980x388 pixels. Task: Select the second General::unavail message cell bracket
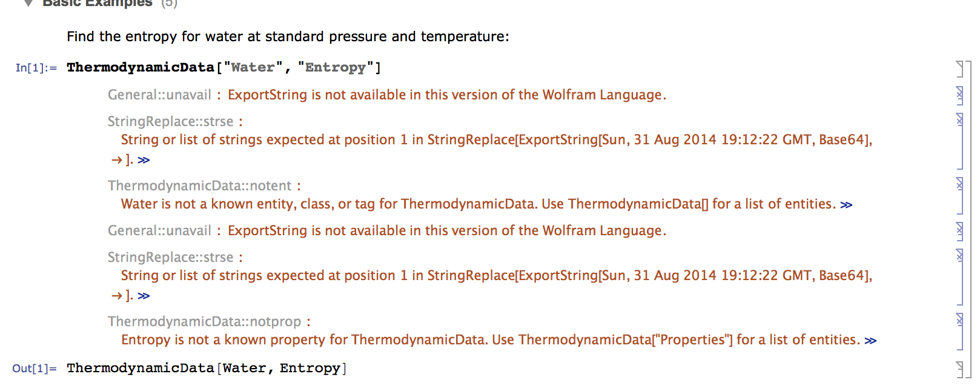[959, 231]
